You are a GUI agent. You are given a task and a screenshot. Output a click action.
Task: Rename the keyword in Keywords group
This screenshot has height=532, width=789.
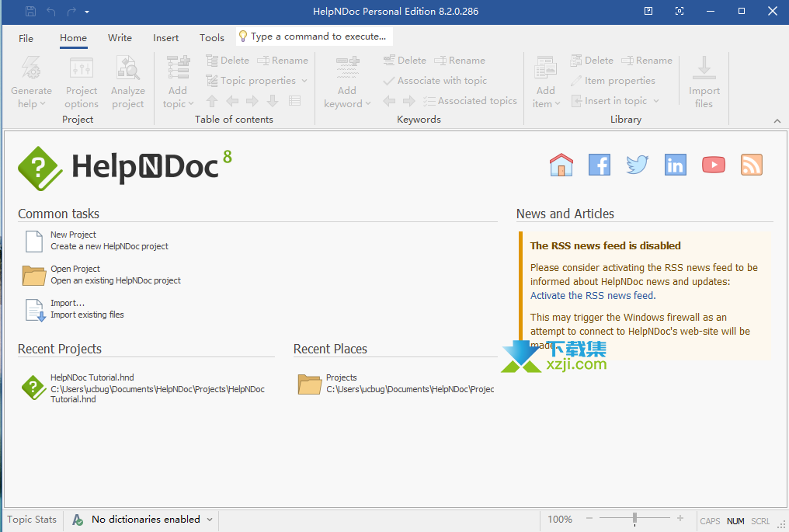(460, 61)
